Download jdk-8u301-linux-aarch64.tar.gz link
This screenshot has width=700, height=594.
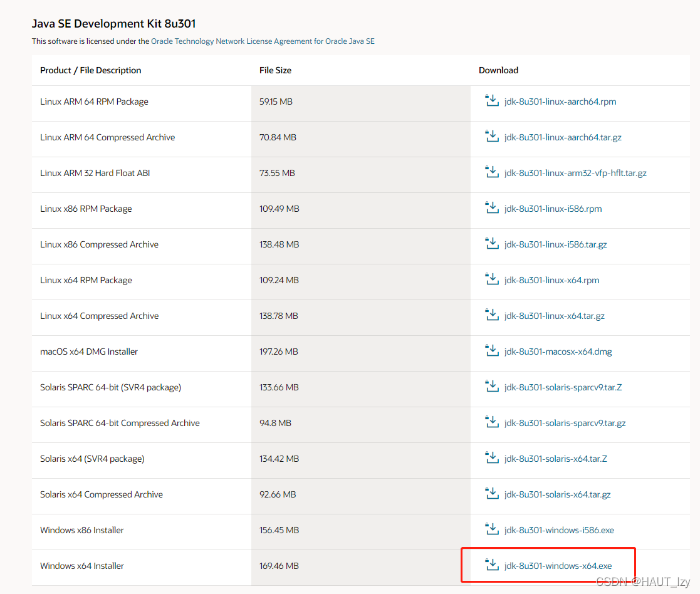click(x=563, y=137)
